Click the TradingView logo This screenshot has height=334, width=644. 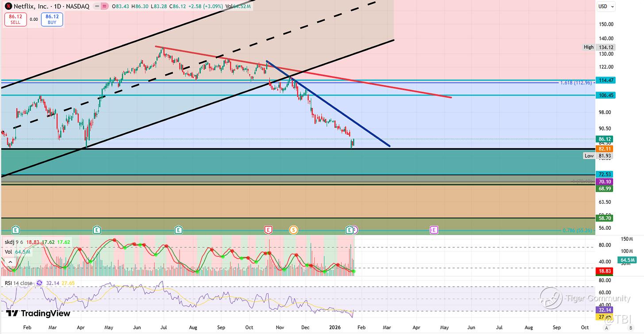[x=38, y=313]
